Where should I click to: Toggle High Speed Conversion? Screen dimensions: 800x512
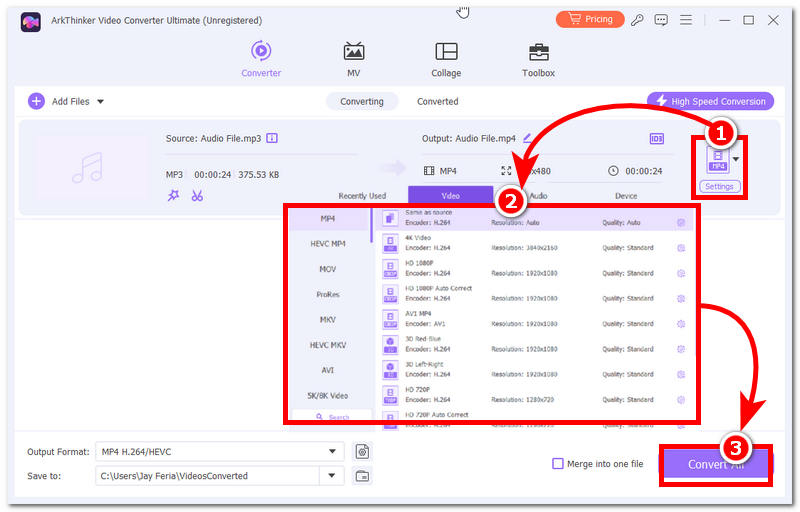710,101
